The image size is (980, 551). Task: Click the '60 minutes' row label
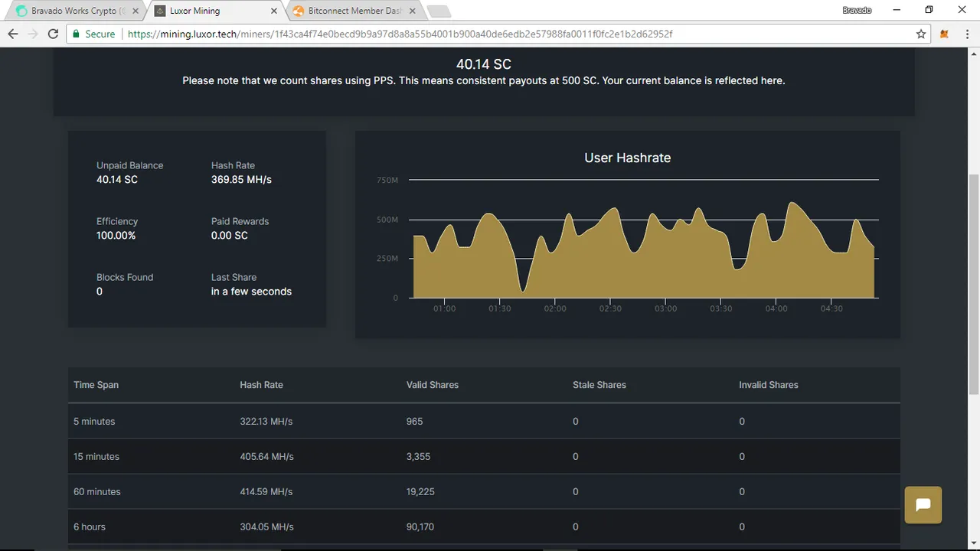pyautogui.click(x=97, y=492)
